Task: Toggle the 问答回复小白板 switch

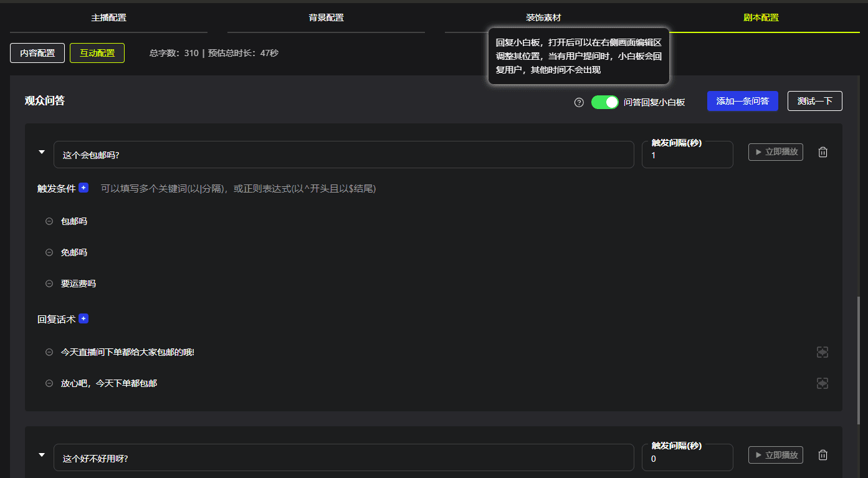Action: (604, 102)
